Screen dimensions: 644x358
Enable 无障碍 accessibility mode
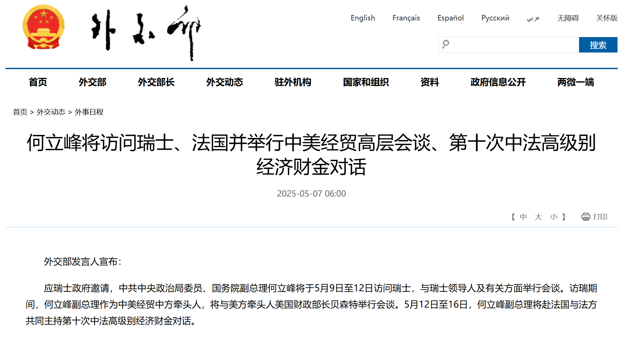click(568, 18)
